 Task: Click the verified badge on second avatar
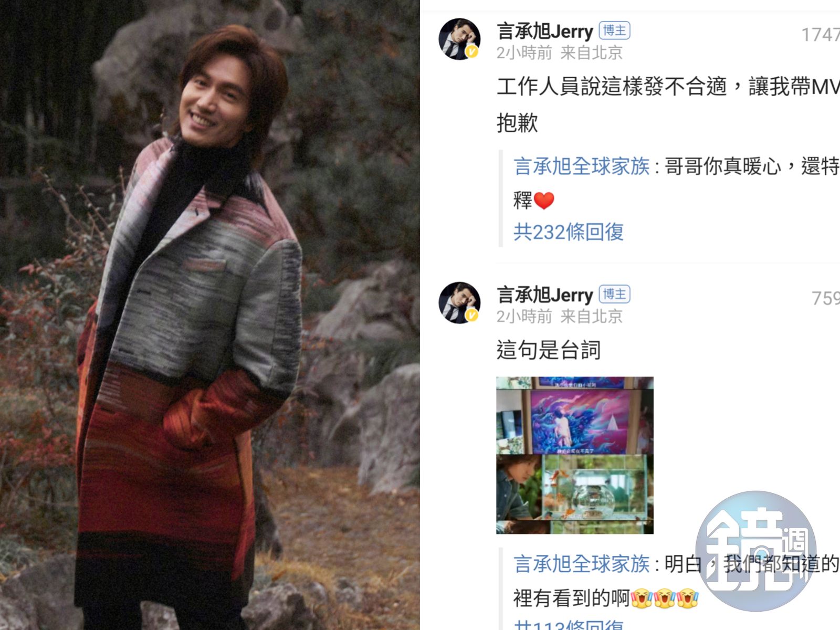pyautogui.click(x=472, y=315)
